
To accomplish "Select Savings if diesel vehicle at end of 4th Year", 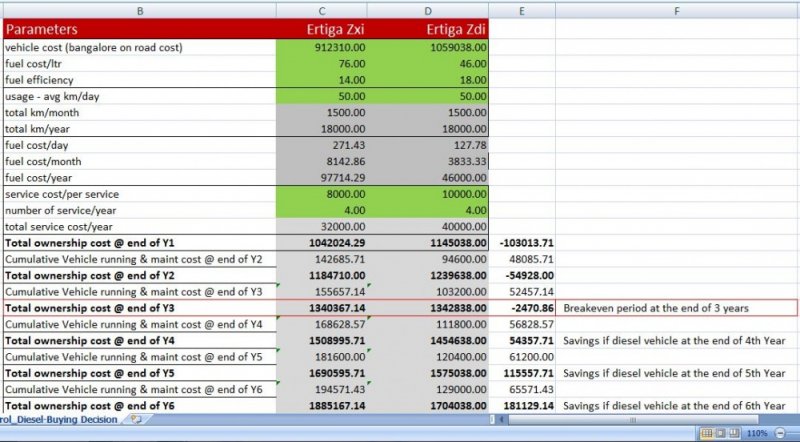I will [677, 341].
